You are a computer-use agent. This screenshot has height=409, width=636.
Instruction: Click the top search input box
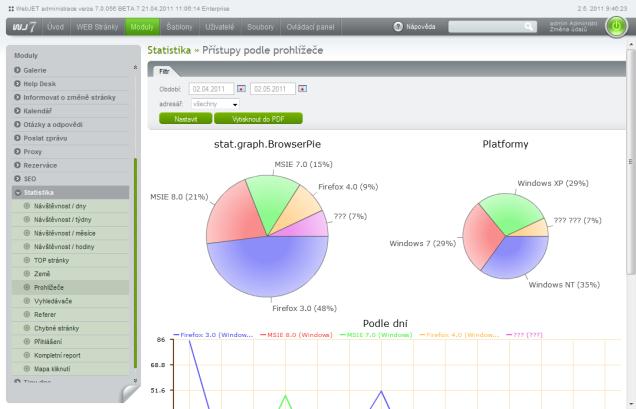(487, 27)
